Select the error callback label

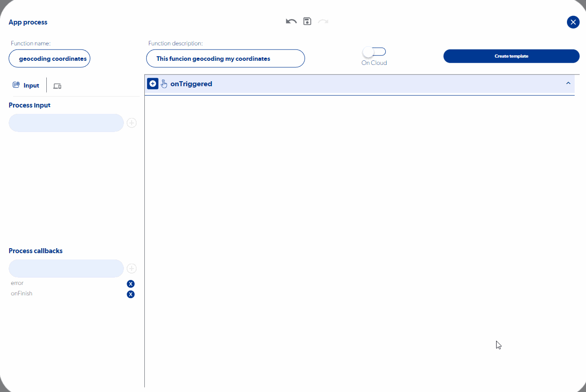click(x=17, y=283)
